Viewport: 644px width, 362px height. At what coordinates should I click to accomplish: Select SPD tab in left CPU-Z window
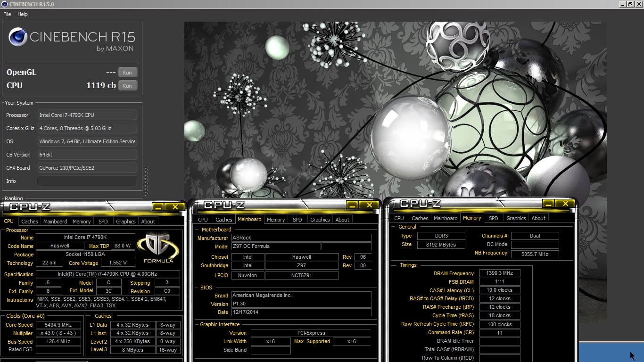[x=103, y=222]
